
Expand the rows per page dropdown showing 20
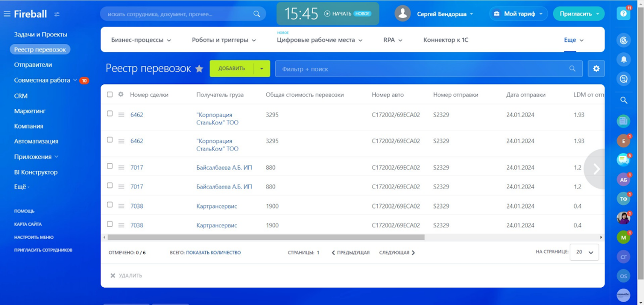click(x=584, y=252)
